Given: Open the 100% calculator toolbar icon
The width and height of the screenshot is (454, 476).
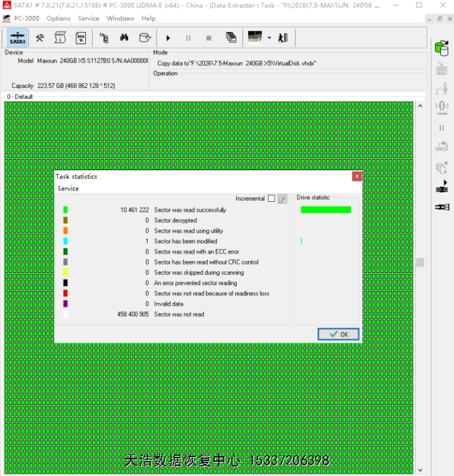Looking at the screenshot, I should click(81, 38).
